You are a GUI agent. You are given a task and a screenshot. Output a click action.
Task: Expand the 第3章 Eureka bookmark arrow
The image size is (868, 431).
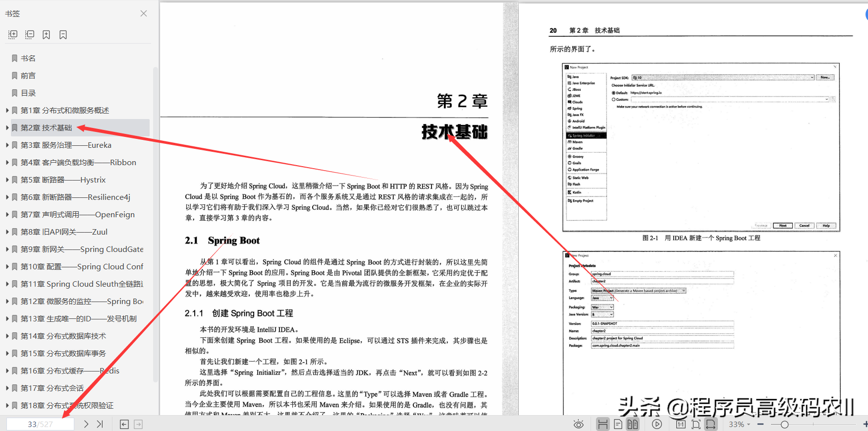pos(7,145)
